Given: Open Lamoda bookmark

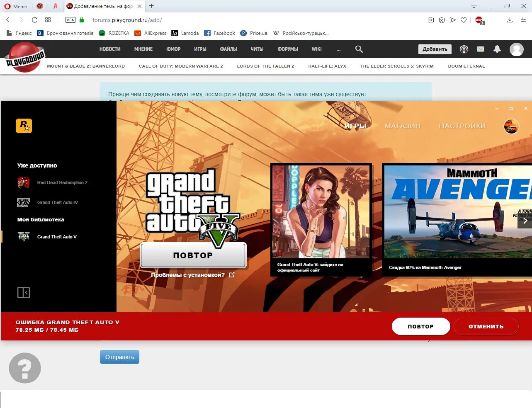Looking at the screenshot, I should coord(185,33).
